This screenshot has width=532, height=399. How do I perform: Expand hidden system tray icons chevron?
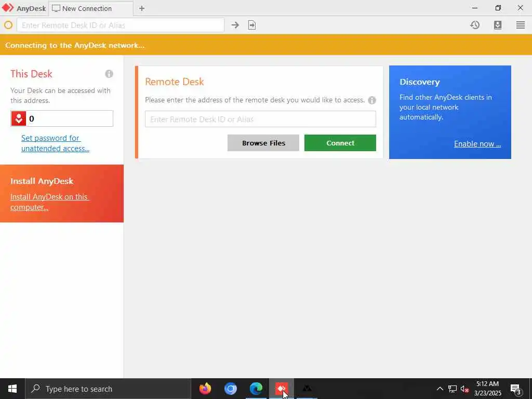[440, 389]
